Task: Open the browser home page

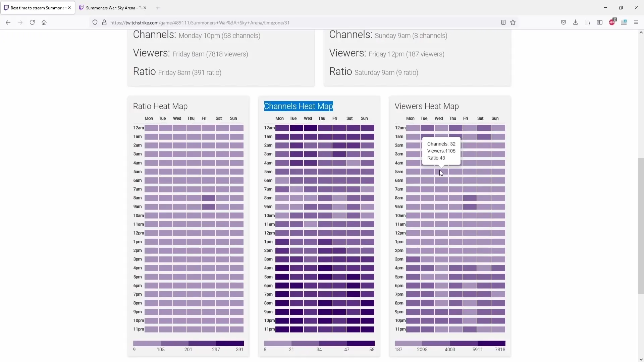Action: (x=44, y=22)
